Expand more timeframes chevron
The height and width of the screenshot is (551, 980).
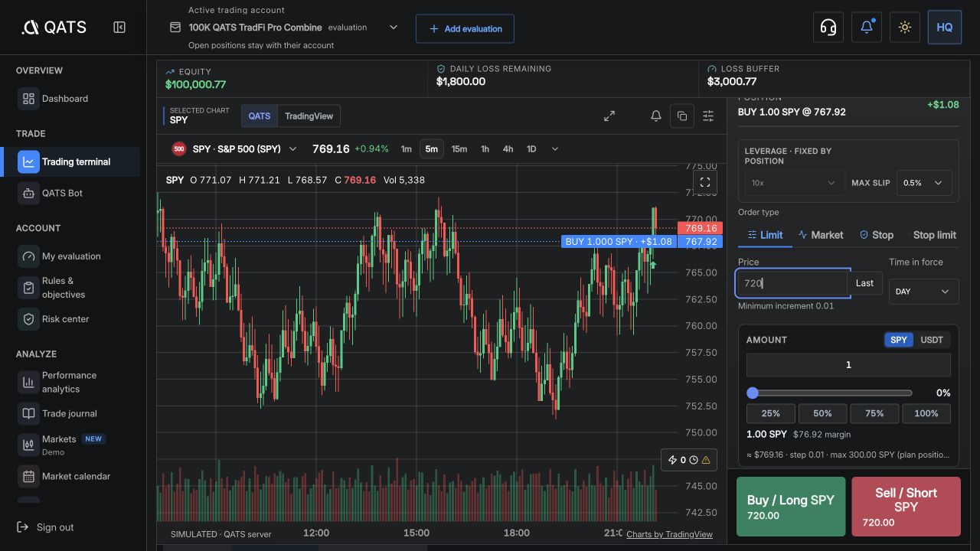coord(555,149)
